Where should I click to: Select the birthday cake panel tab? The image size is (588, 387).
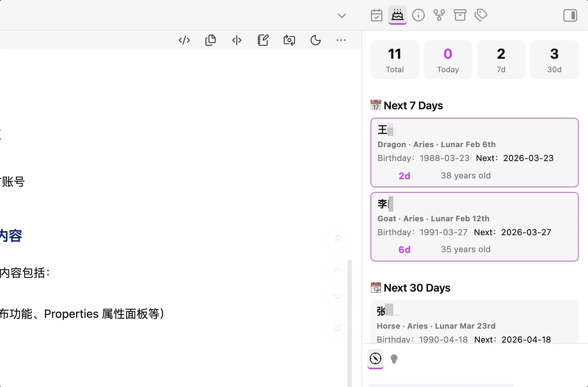click(x=398, y=15)
